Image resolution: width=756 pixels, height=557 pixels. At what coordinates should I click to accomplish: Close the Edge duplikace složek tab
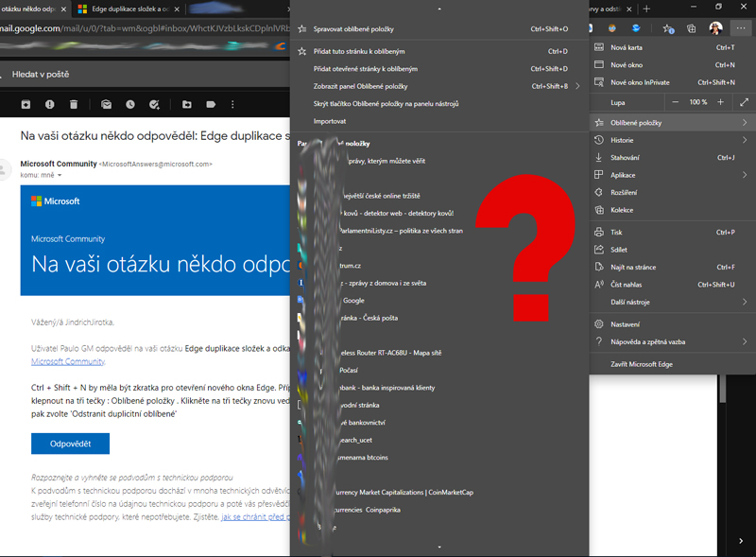[x=177, y=9]
